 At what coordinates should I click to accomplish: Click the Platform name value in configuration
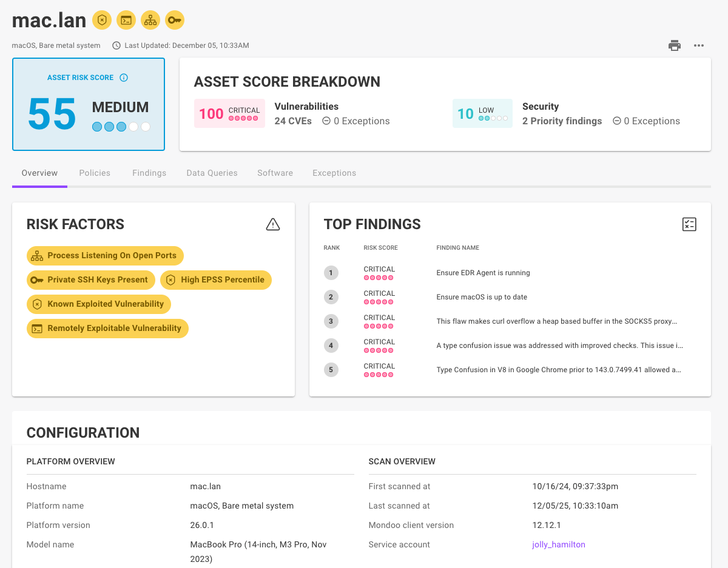[241, 506]
